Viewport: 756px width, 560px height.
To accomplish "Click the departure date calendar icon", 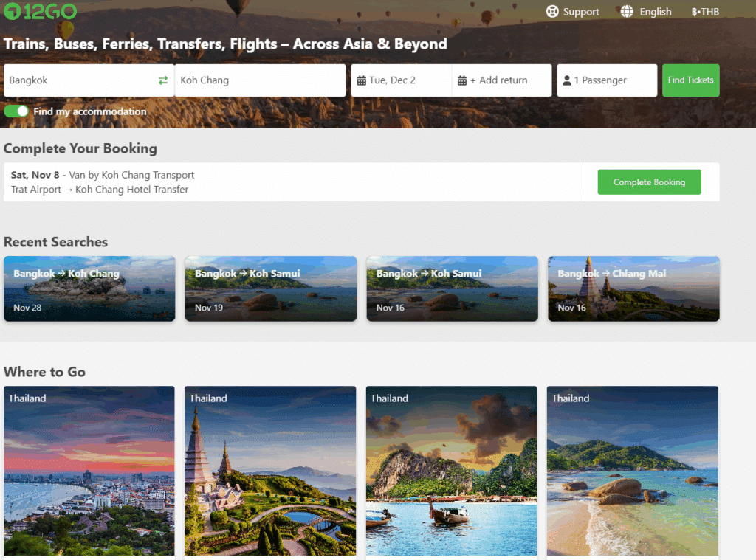I will coord(362,80).
